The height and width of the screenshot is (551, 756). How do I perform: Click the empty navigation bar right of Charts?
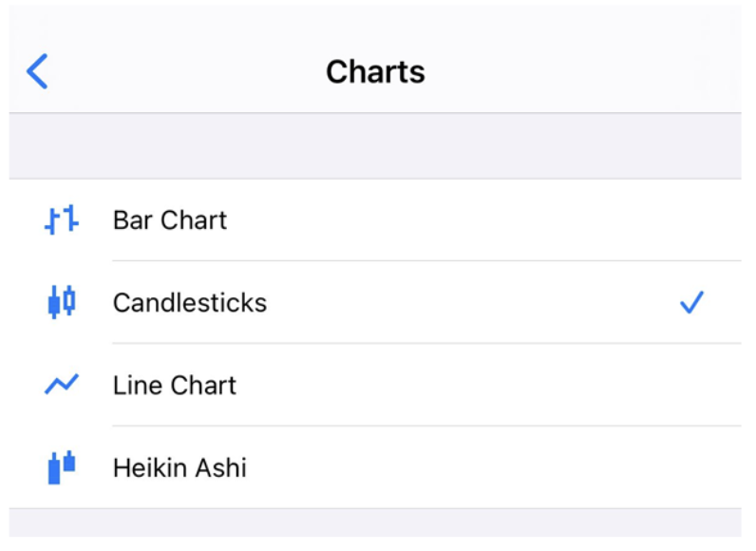coord(608,72)
